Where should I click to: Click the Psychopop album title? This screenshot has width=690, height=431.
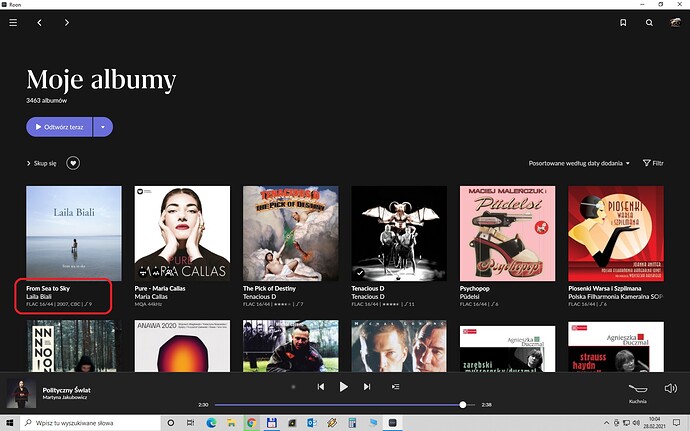[x=474, y=288]
